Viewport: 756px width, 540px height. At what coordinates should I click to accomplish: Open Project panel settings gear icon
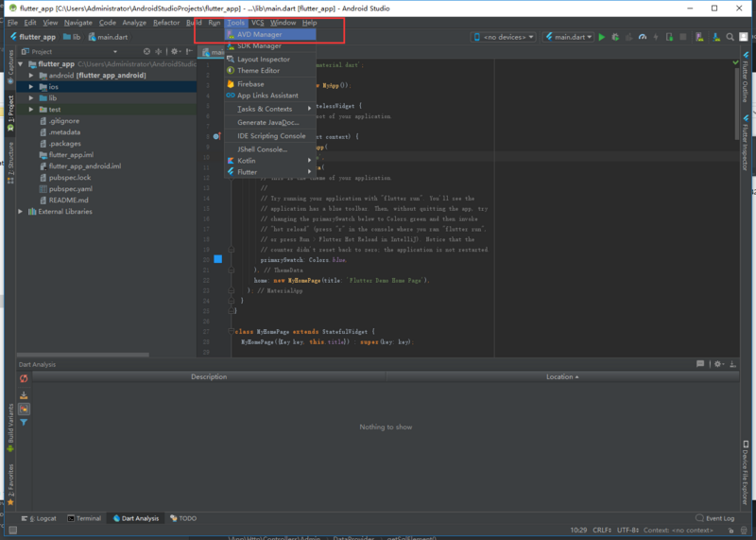175,52
